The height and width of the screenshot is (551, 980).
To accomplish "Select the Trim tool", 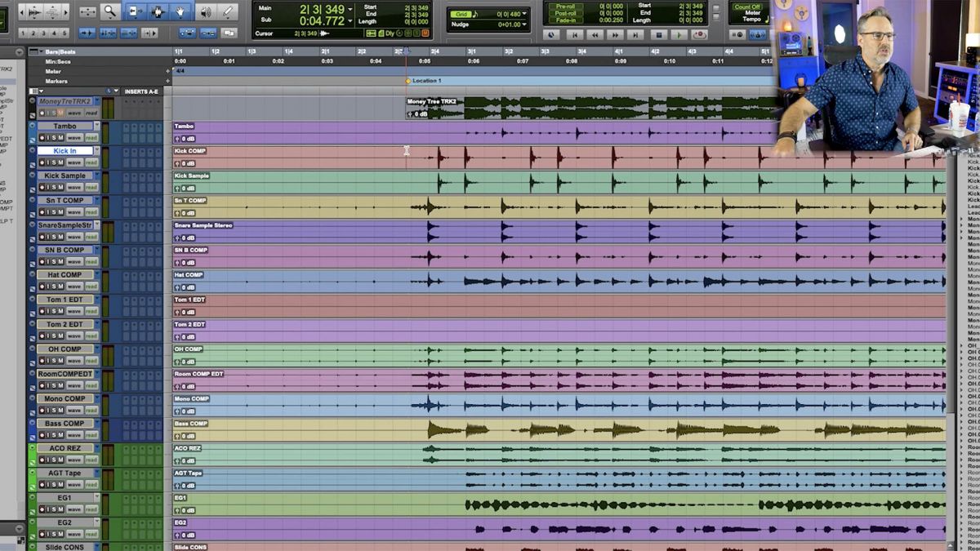I will [136, 11].
